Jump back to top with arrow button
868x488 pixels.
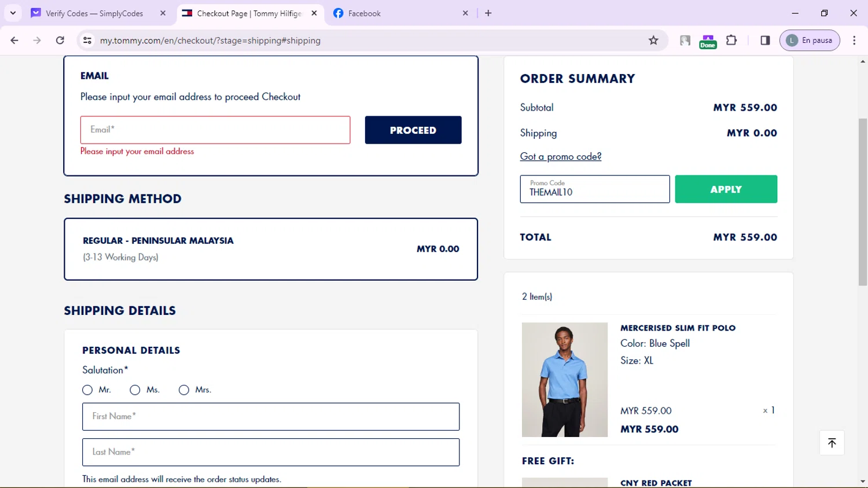pos(832,443)
